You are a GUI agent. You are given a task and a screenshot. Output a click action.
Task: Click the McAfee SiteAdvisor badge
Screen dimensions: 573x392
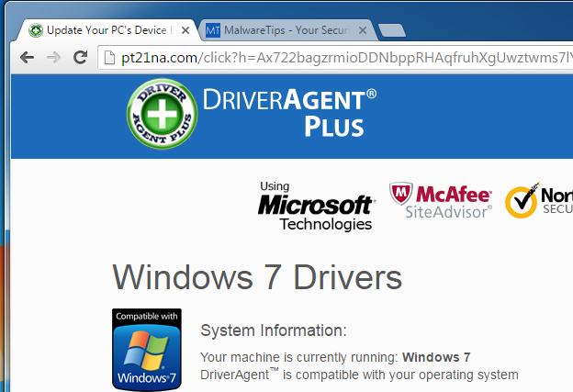point(441,200)
